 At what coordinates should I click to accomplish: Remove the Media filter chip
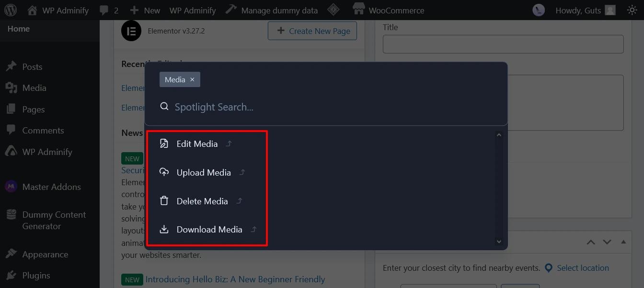click(x=192, y=79)
